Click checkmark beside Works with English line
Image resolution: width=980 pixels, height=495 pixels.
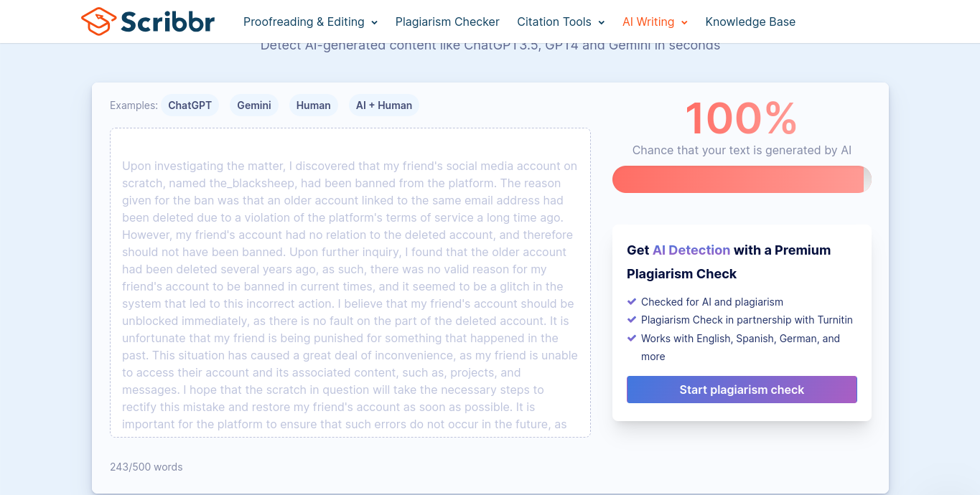pos(632,339)
